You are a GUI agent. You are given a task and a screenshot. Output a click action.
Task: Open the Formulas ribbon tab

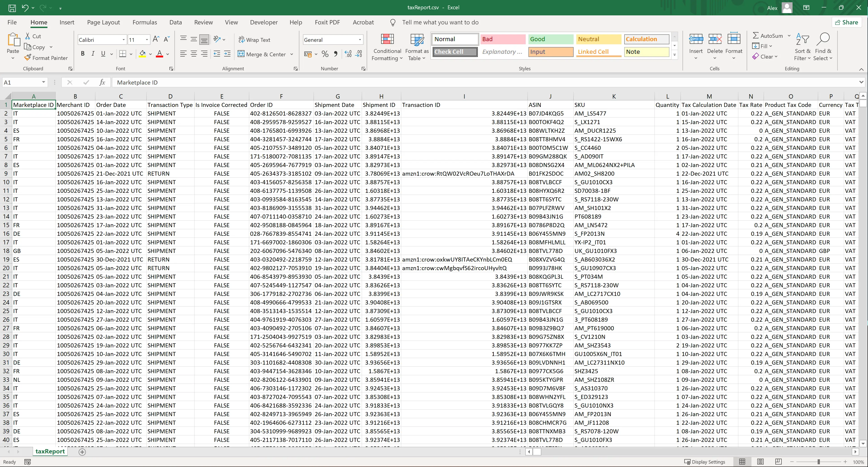[x=145, y=22]
